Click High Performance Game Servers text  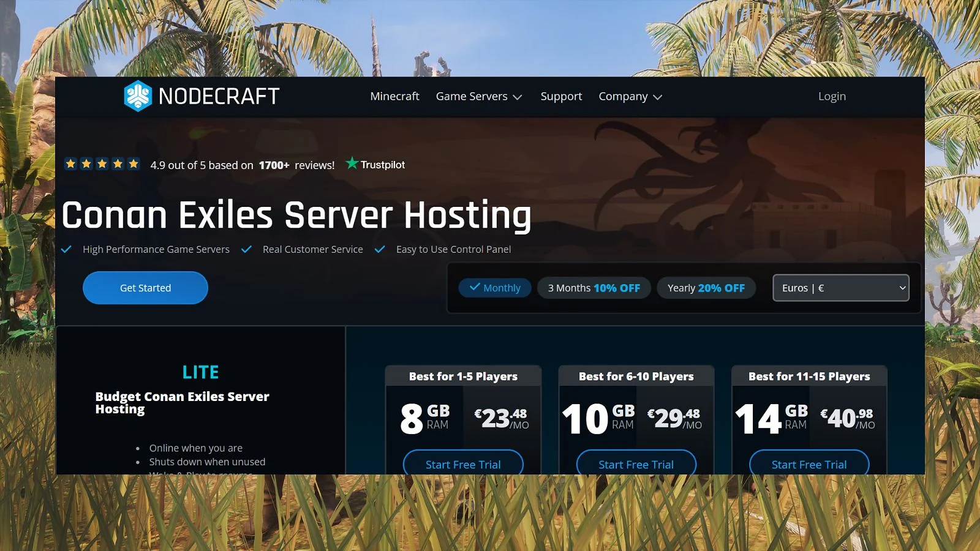[x=156, y=249]
